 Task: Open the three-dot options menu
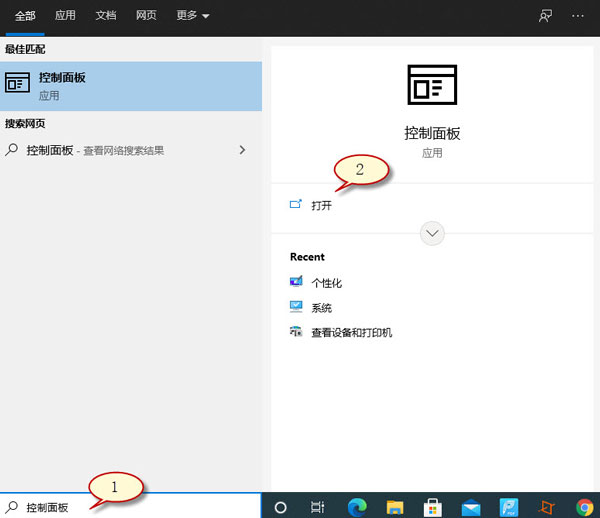pyautogui.click(x=578, y=16)
